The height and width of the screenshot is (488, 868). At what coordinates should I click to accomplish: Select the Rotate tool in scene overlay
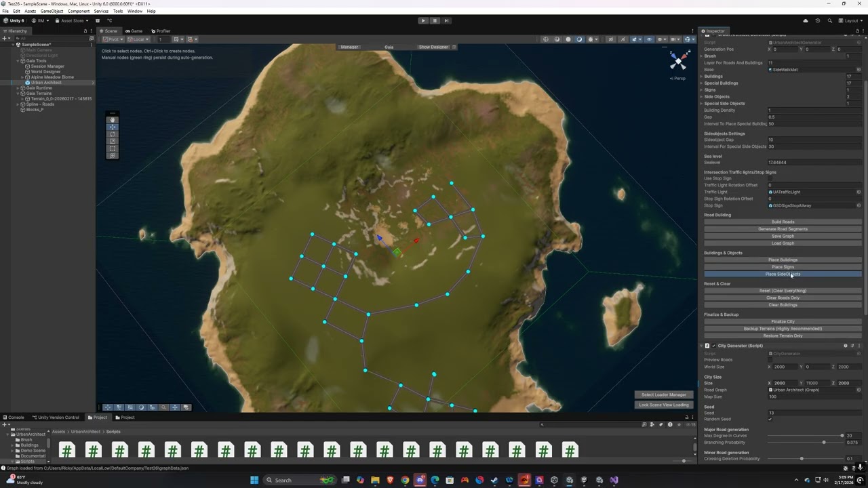click(x=113, y=134)
